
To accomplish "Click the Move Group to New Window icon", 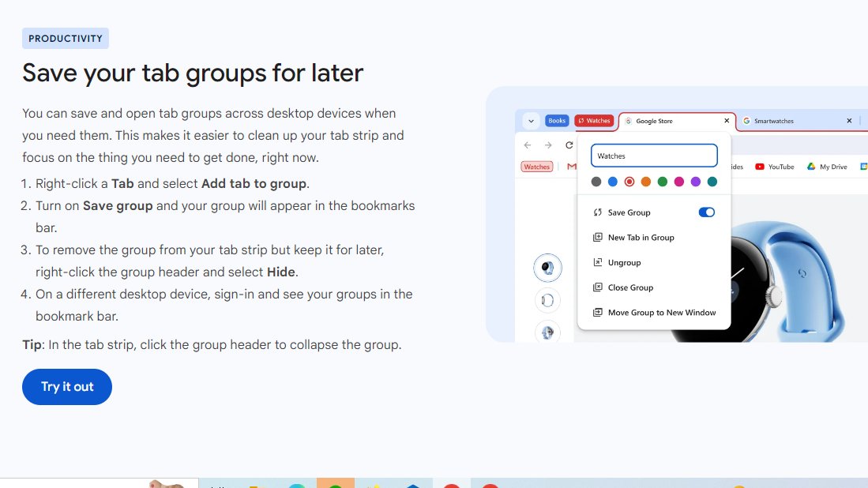I will tap(598, 312).
